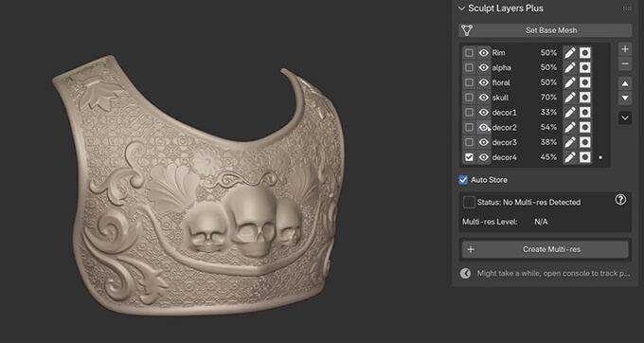644x343 pixels.
Task: Adjust the decor1 layer 33% strength value
Action: tap(548, 112)
